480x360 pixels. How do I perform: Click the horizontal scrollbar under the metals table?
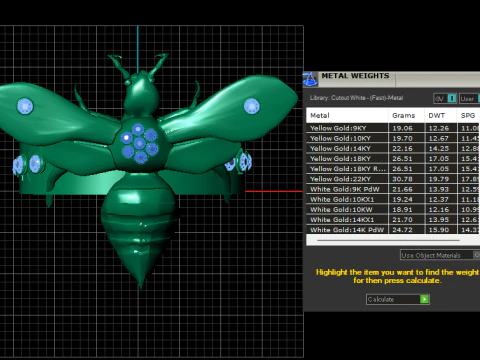click(x=388, y=240)
